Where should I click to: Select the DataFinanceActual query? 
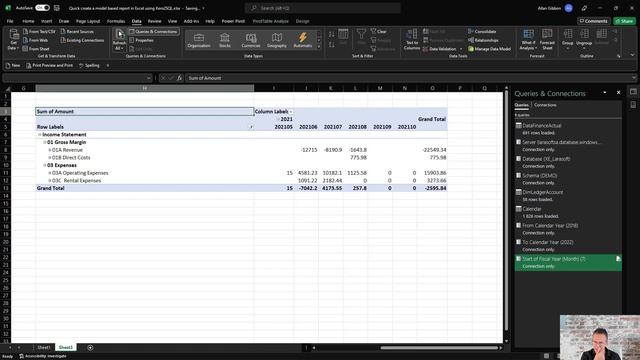(568, 129)
